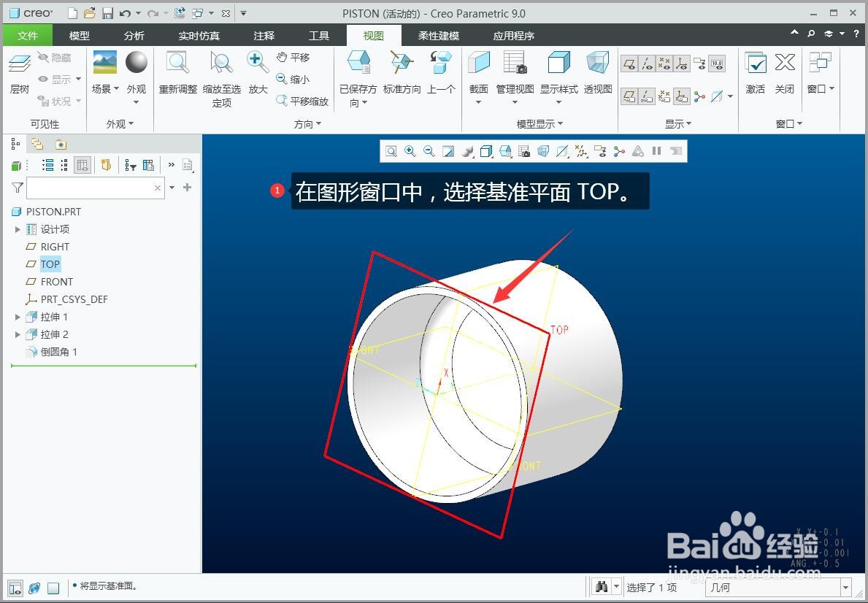This screenshot has height=603, width=868.
Task: Switch to the 模型 tab
Action: point(79,36)
